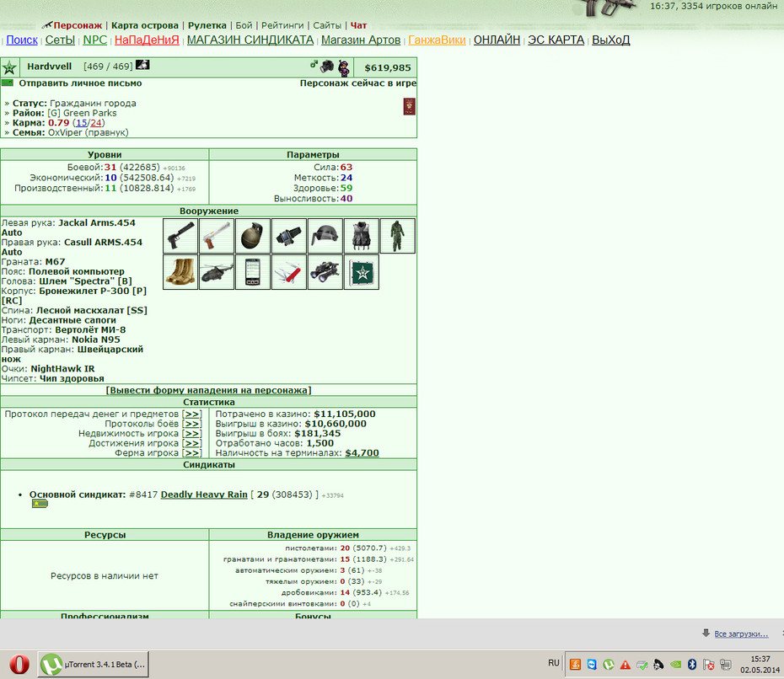
Task: Click the Nokia N95 phone icon
Action: (x=253, y=272)
